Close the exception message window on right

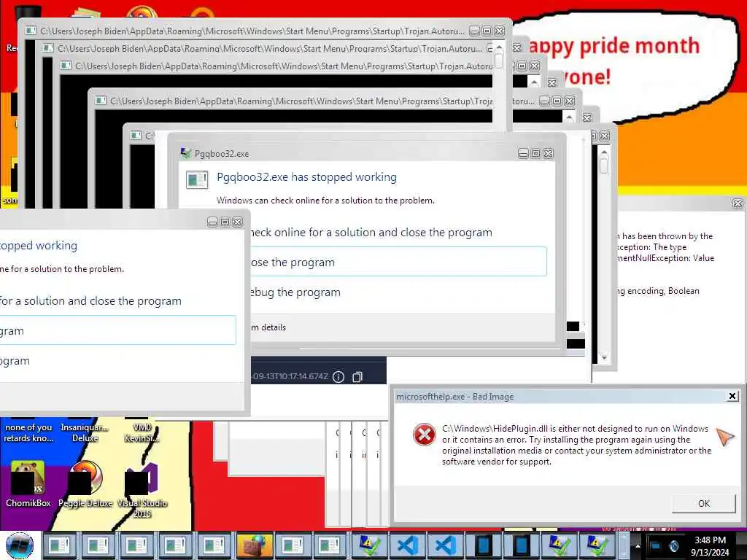click(x=738, y=204)
